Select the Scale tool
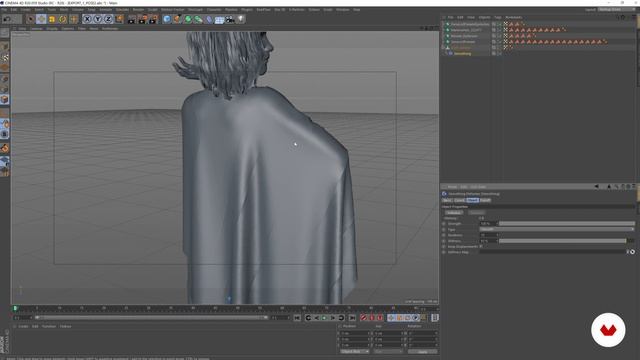Screen dimensions: 640x360 (x=52, y=19)
